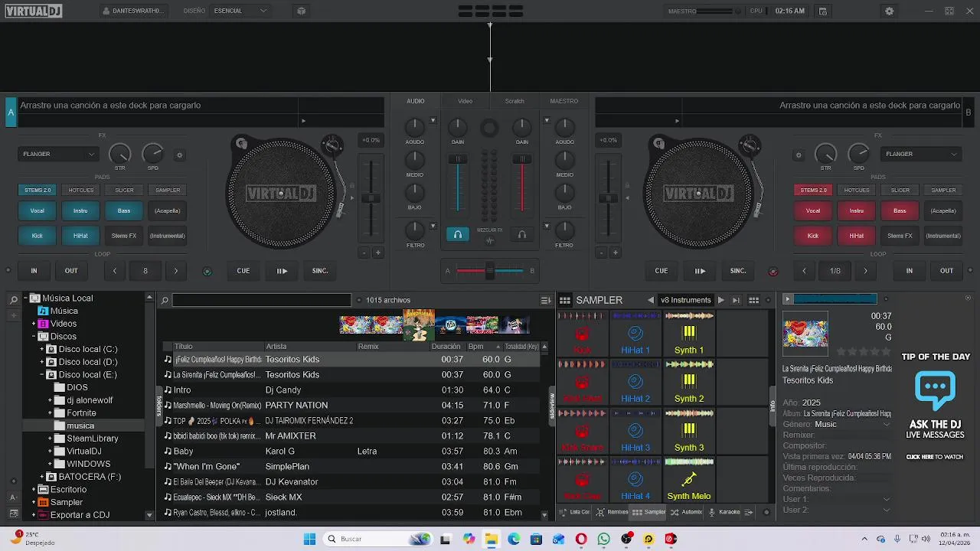Image resolution: width=980 pixels, height=551 pixels.
Task: Click the layout cube icon
Action: point(301,11)
